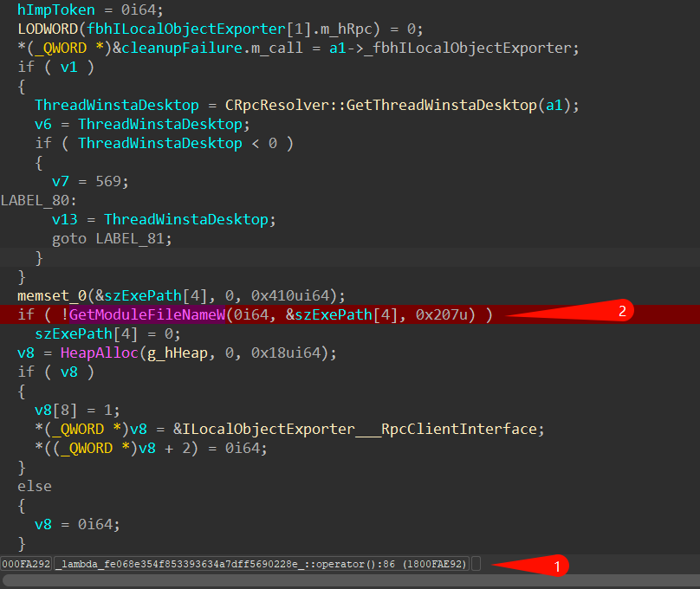This screenshot has width=700, height=589.
Task: Click the else keyword
Action: [35, 486]
